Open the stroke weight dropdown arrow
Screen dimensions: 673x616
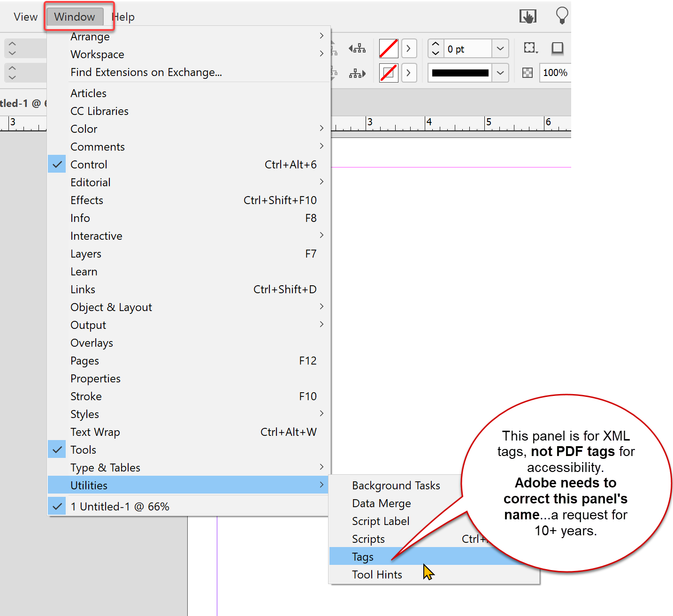tap(500, 48)
